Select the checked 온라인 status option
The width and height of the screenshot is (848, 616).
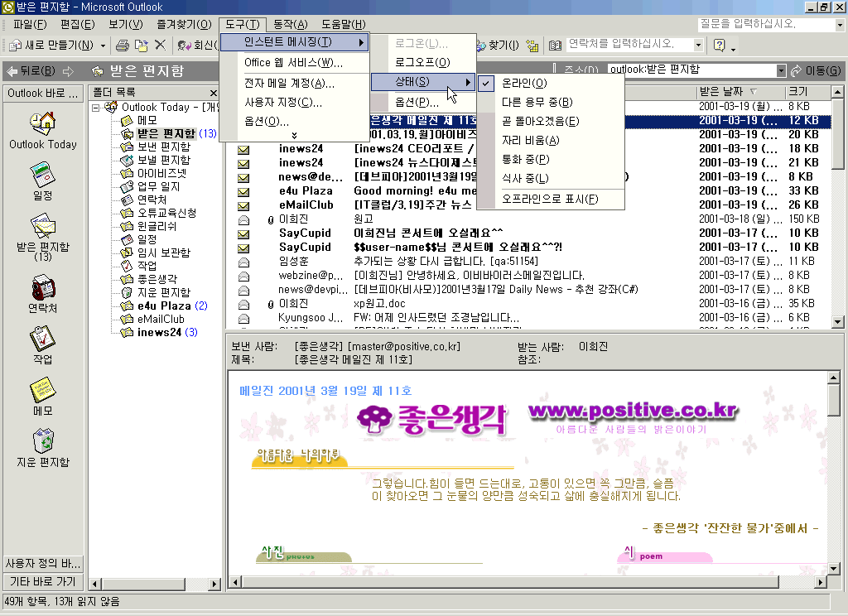pyautogui.click(x=524, y=84)
